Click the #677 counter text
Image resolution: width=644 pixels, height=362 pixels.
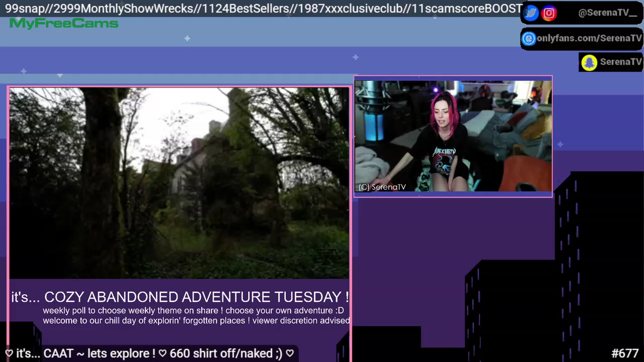625,353
